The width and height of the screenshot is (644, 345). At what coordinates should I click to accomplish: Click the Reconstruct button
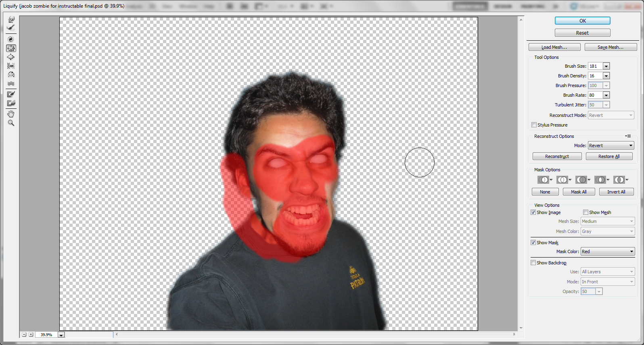click(x=557, y=156)
